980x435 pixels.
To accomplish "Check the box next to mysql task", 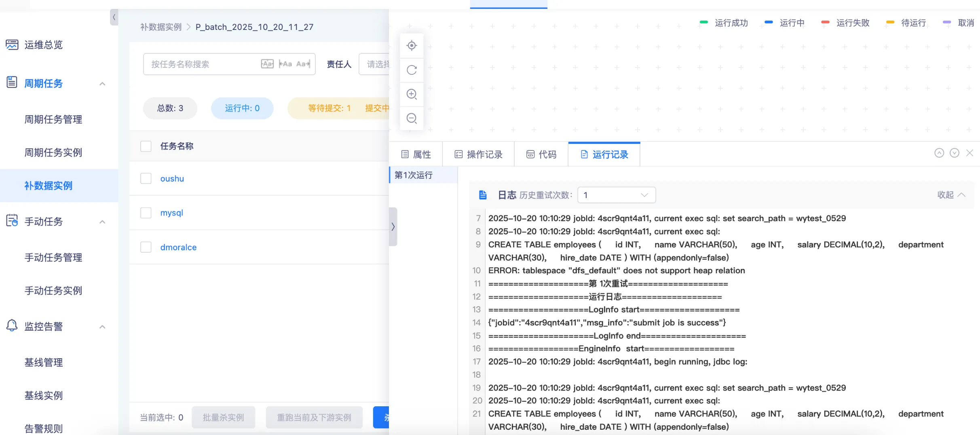I will tap(146, 213).
